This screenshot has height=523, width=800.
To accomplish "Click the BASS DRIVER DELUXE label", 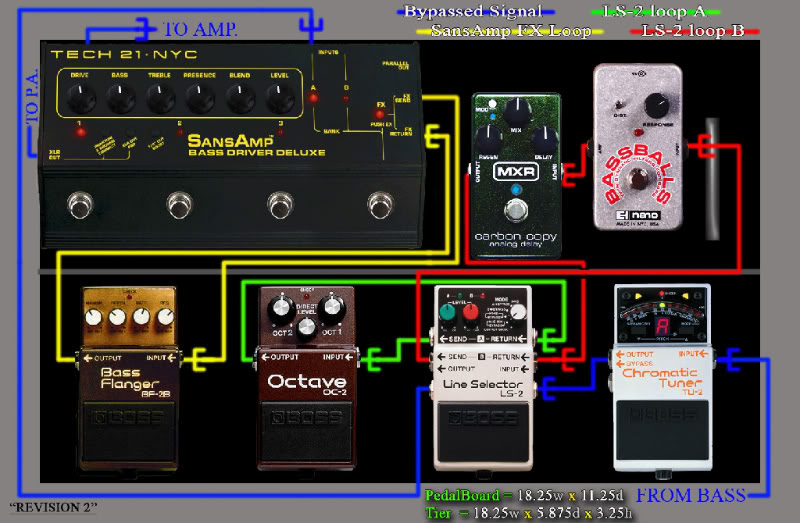I will click(x=257, y=153).
